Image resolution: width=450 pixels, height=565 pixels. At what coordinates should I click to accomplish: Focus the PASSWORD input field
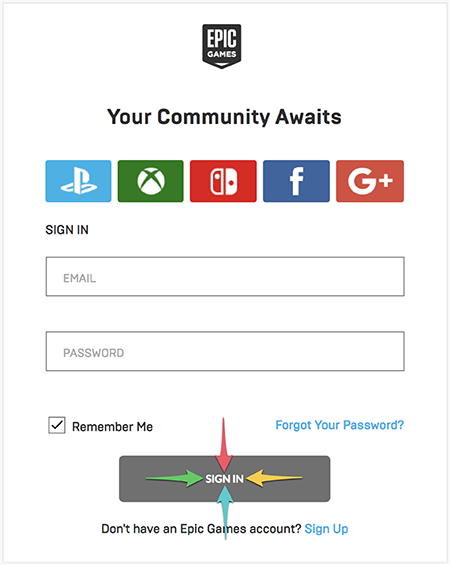pos(225,351)
